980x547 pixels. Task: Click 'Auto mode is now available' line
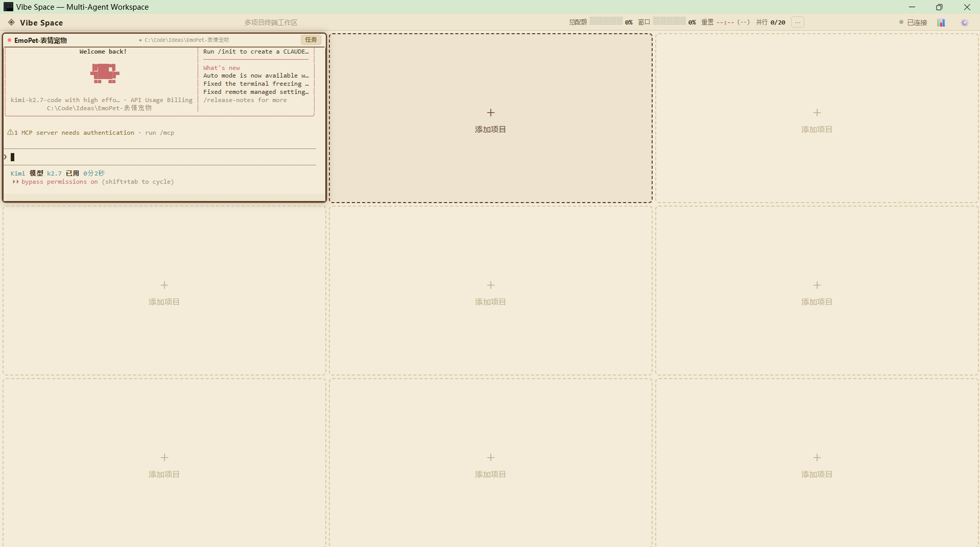[x=256, y=76]
